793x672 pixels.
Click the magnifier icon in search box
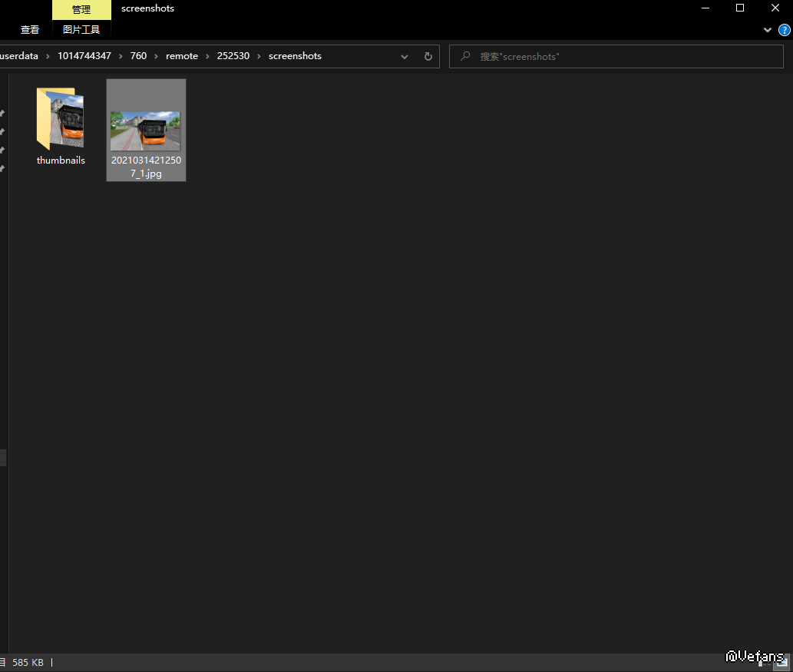(465, 57)
